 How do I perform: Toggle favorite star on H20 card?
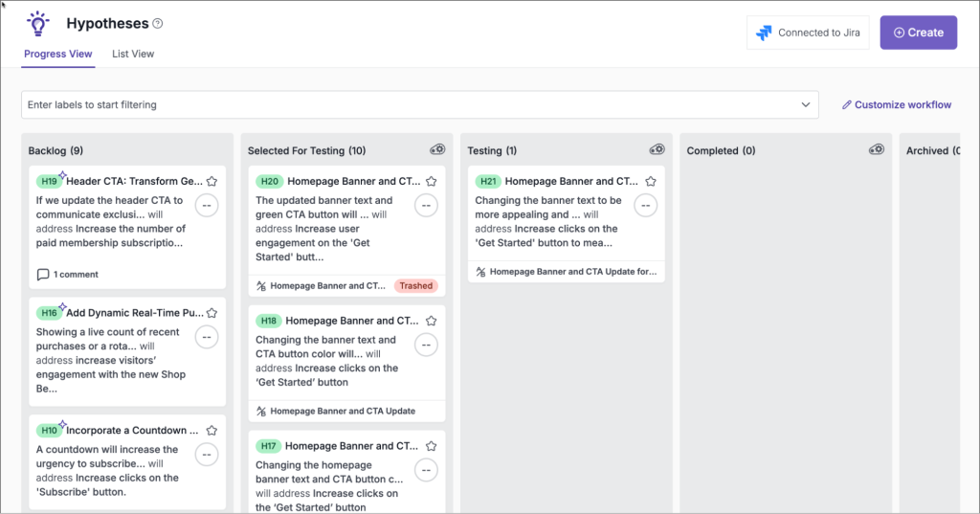432,181
